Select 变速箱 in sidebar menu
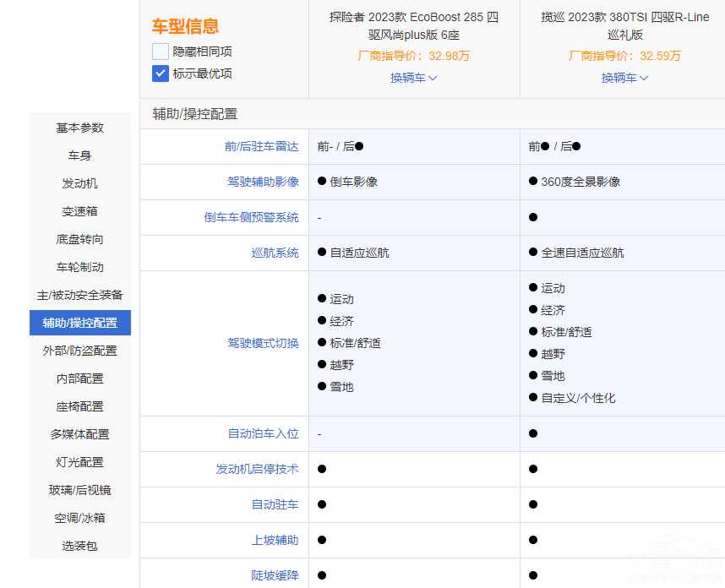 click(x=80, y=211)
